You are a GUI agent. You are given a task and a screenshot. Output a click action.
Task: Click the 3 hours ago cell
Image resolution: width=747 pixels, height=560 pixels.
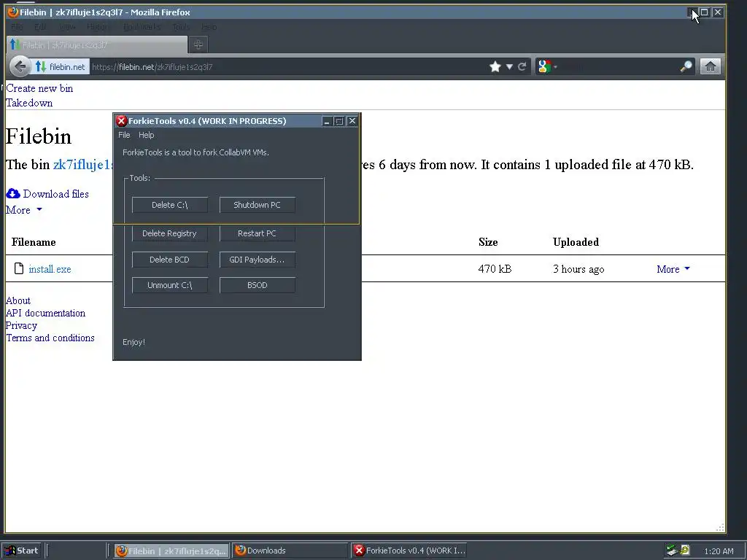578,269
